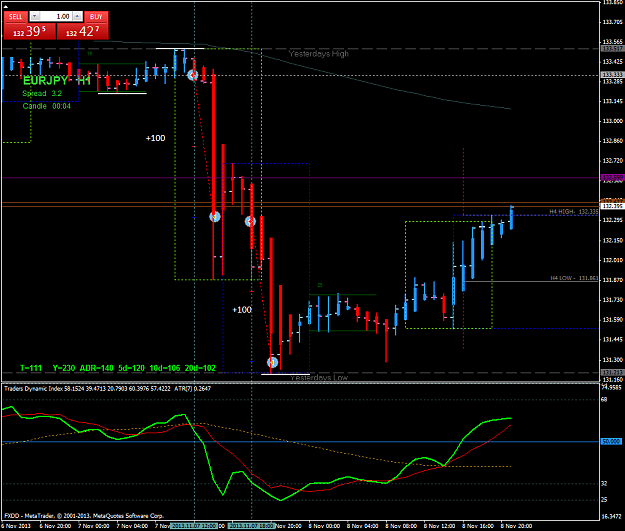Select the Yesterdays Low line label
625x531 pixels.
(319, 377)
